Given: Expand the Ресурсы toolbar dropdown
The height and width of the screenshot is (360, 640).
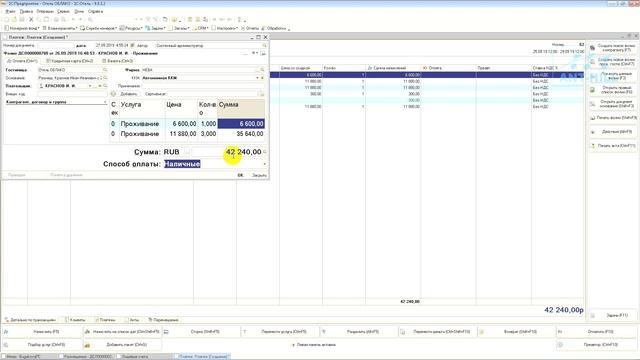Looking at the screenshot, I should [x=131, y=28].
